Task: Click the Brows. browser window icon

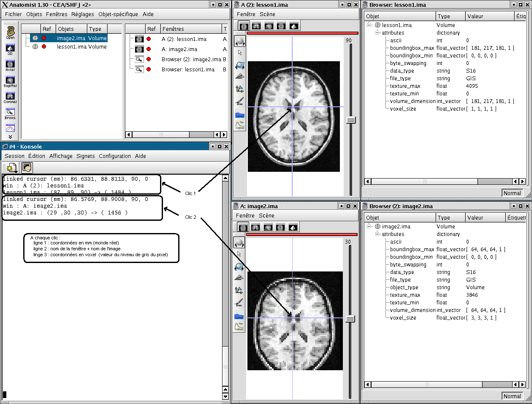Action: (10, 113)
